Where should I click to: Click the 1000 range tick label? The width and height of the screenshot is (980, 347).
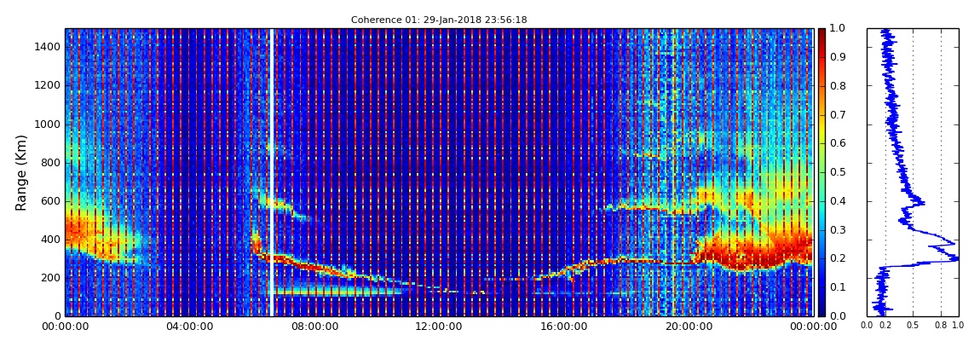[48, 124]
